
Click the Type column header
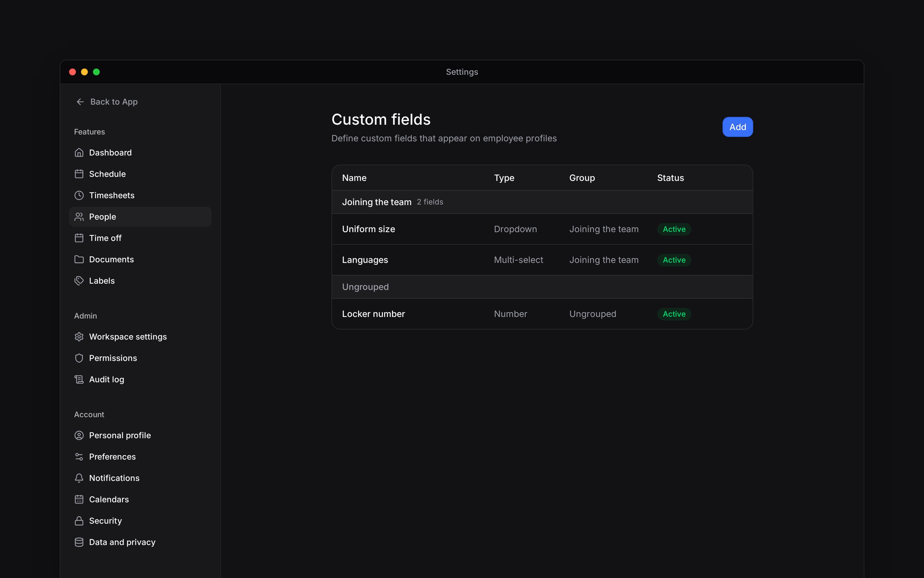pos(504,178)
